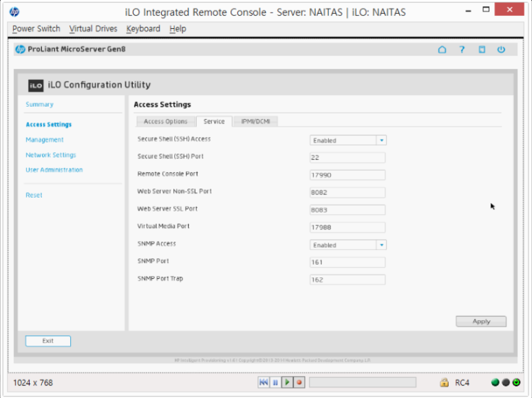Open Network Settings in the sidebar
The width and height of the screenshot is (532, 398).
coord(51,155)
